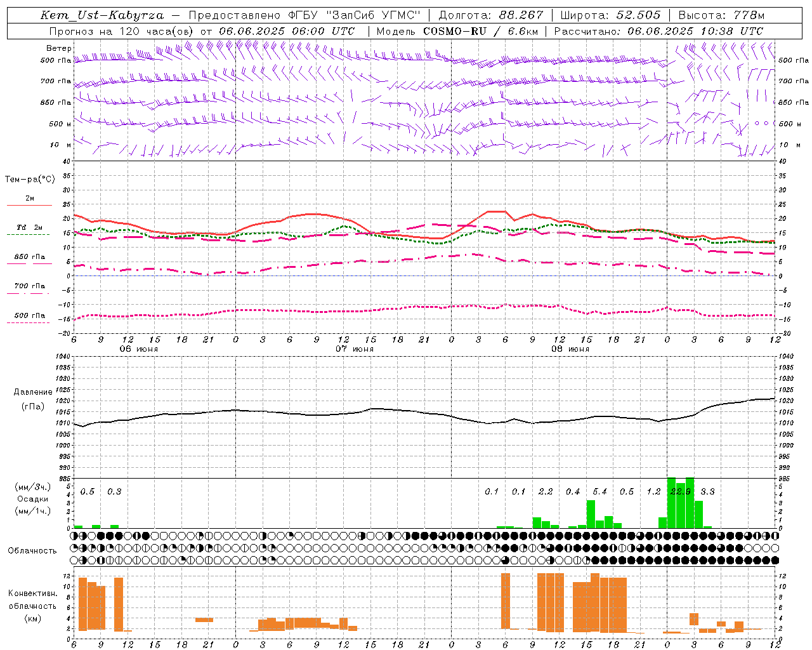Click the 08 июня date label
The image size is (812, 650).
[x=570, y=349]
